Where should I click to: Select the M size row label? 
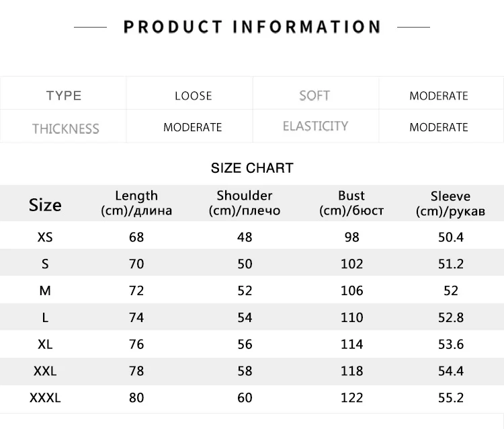[45, 290]
